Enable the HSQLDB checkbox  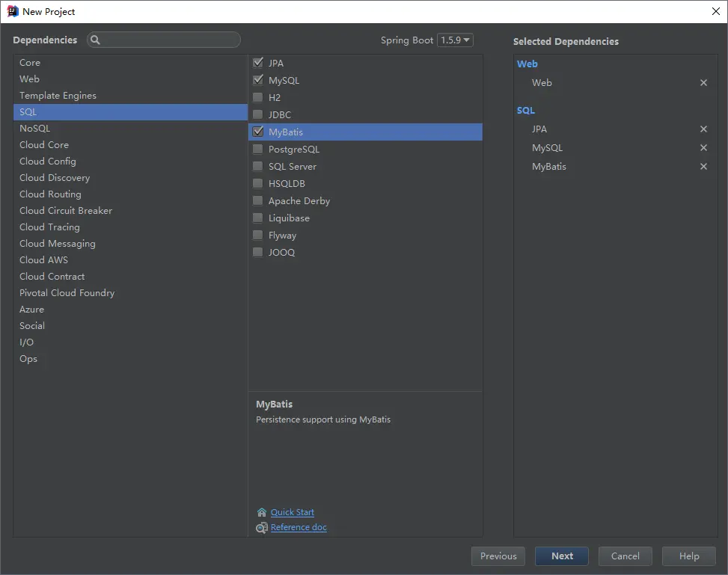click(x=257, y=183)
